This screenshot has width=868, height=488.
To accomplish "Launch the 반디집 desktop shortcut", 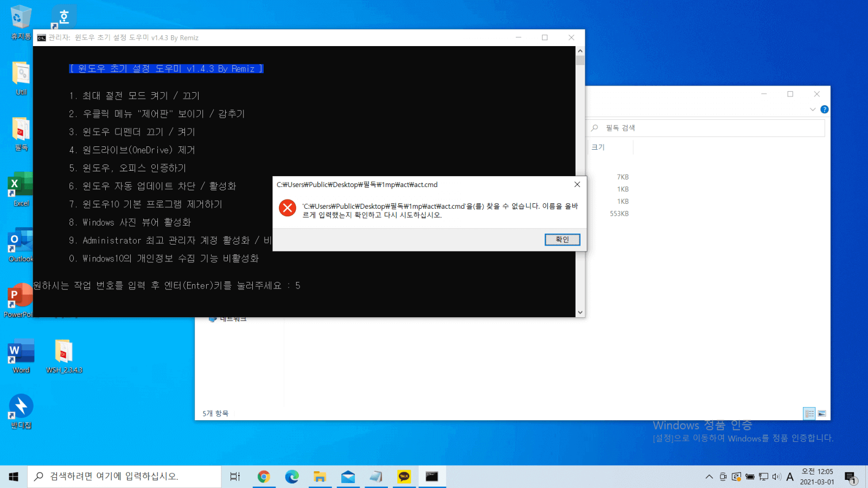I will [x=21, y=412].
